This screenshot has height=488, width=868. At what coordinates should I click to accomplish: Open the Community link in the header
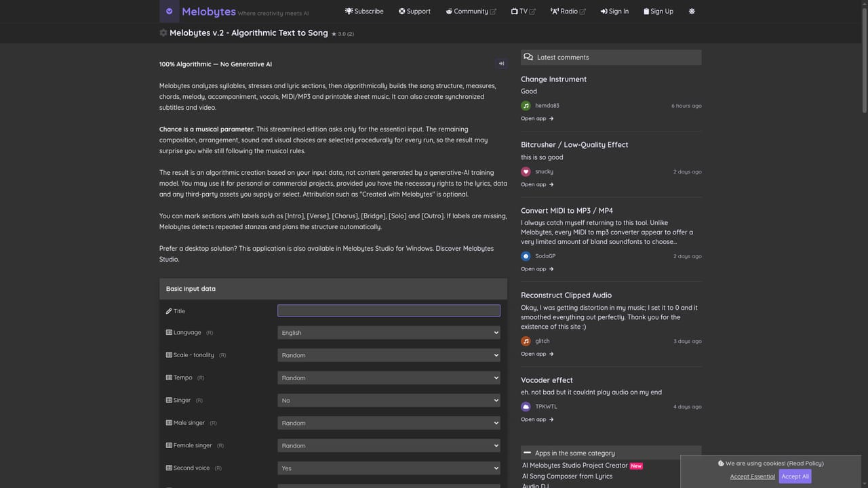[x=471, y=12]
